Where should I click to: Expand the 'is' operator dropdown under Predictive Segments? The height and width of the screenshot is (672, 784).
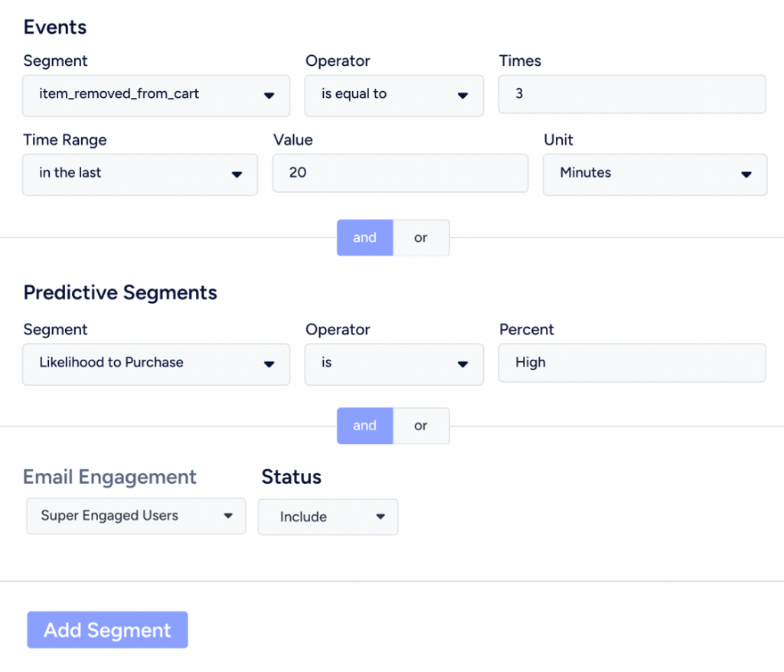(x=394, y=364)
